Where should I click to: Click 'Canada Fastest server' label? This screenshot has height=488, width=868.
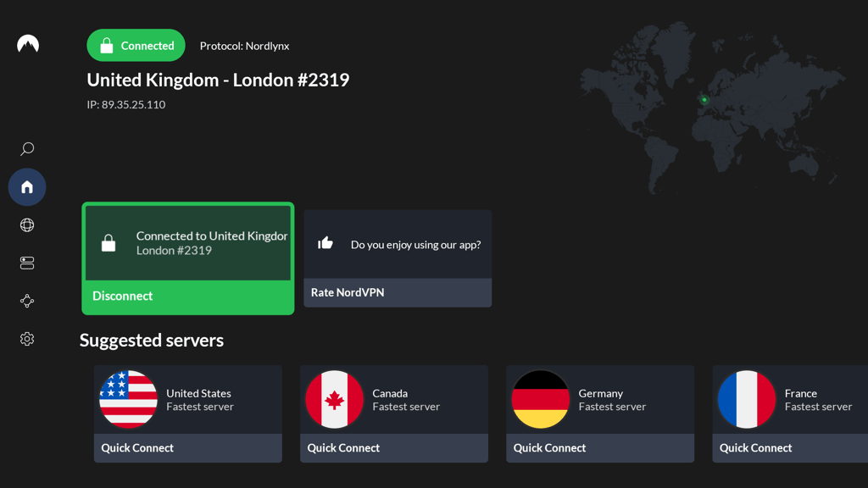coord(406,400)
